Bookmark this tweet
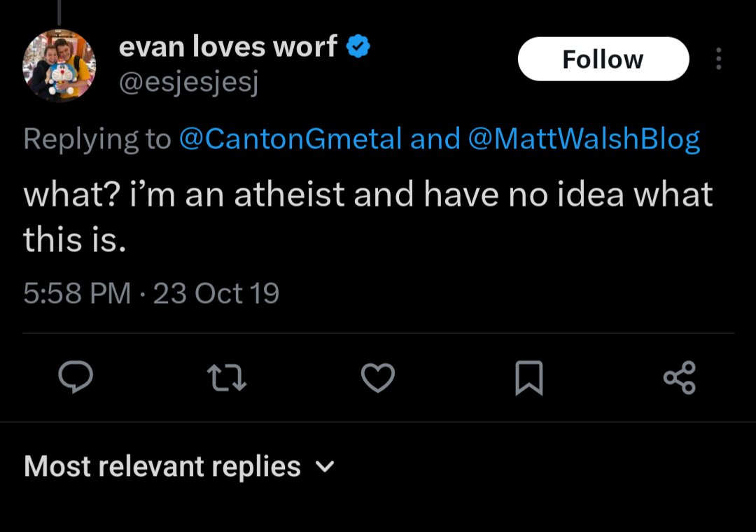756x532 pixels. pyautogui.click(x=529, y=378)
